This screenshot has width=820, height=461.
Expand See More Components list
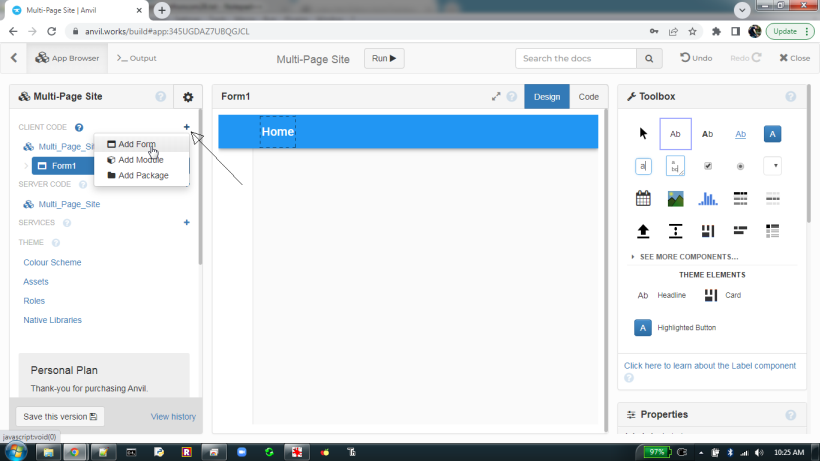688,257
